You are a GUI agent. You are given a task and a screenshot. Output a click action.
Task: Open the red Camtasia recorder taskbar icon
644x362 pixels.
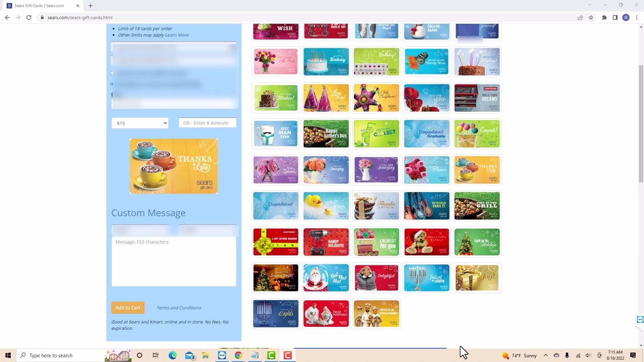tap(288, 355)
